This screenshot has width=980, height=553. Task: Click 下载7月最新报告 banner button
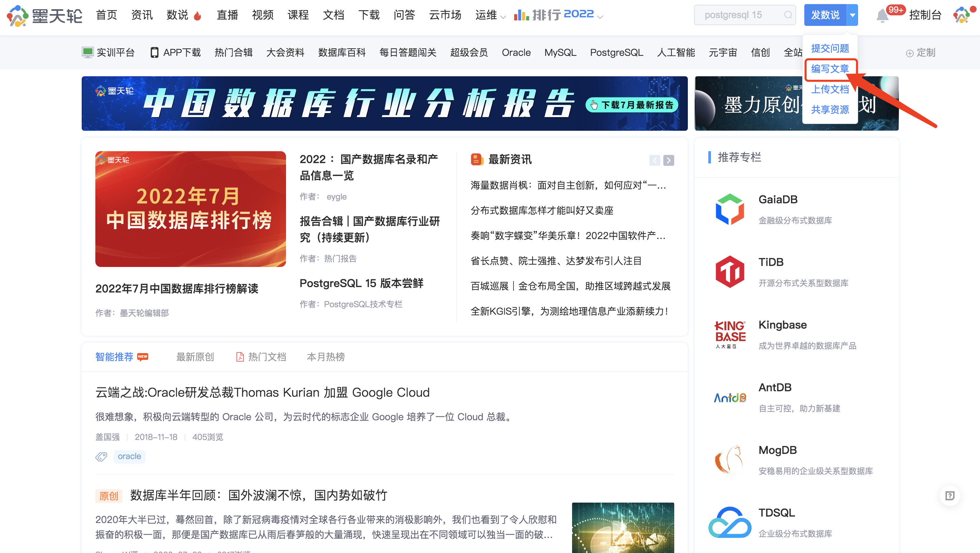[x=632, y=105]
